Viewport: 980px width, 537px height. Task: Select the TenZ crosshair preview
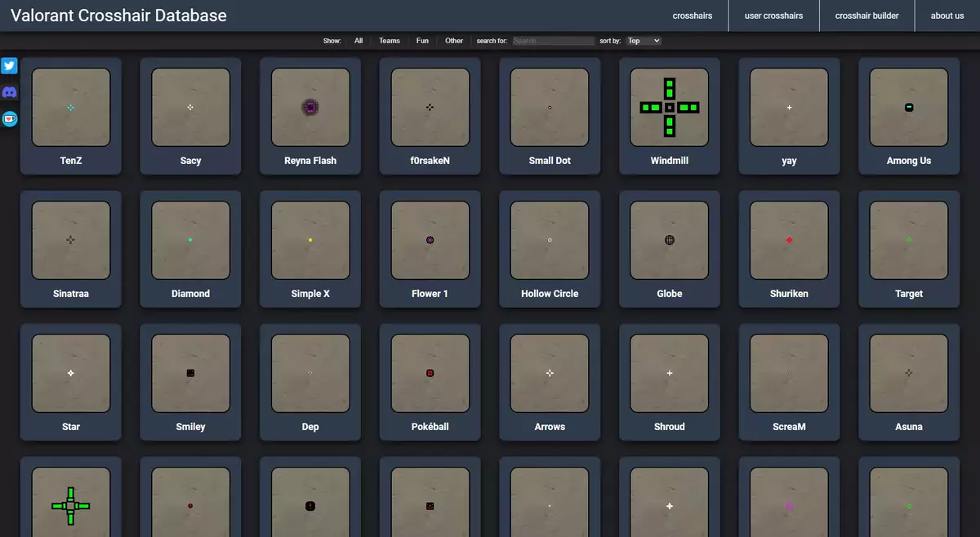pyautogui.click(x=71, y=107)
